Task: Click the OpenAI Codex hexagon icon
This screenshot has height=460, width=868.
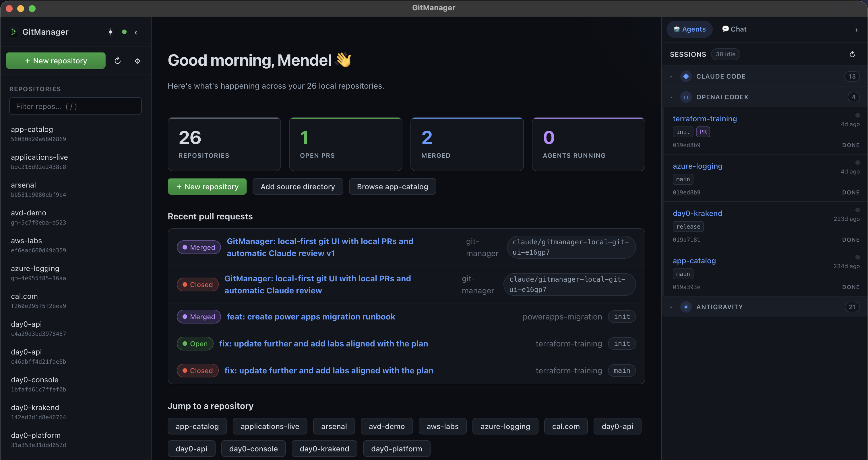Action: pyautogui.click(x=686, y=97)
